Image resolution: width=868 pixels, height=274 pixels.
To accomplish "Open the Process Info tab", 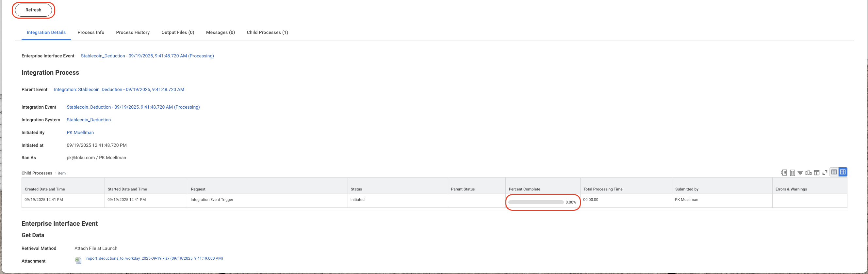I will tap(91, 33).
